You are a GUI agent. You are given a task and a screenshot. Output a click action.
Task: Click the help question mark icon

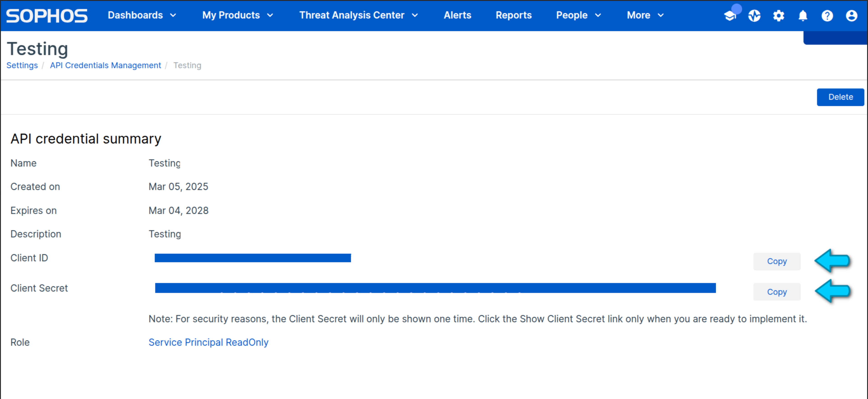tap(827, 16)
